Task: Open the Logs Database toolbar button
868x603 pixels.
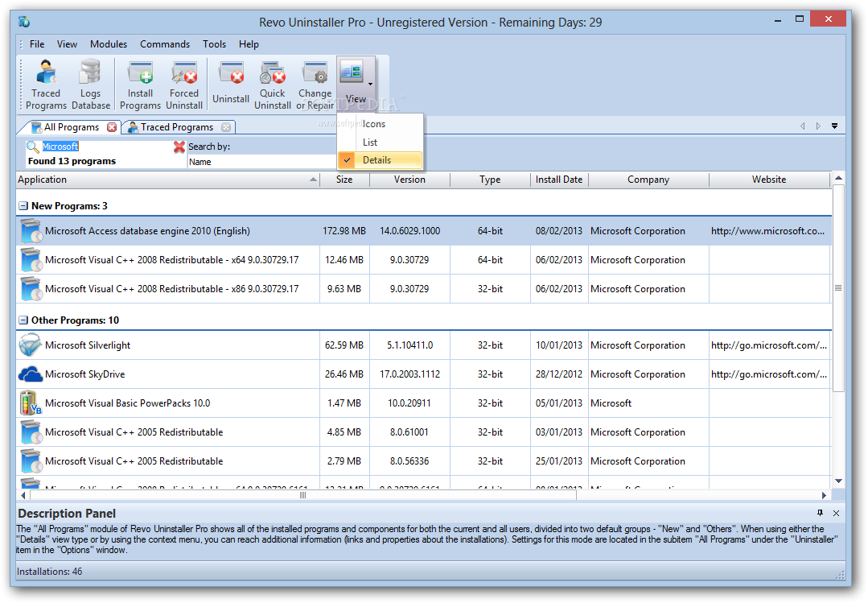Action: point(90,85)
